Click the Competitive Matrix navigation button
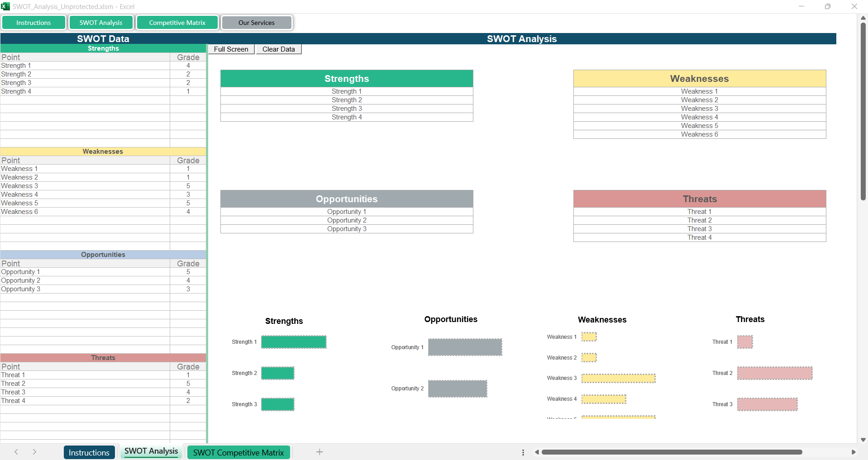The height and width of the screenshot is (460, 868). pyautogui.click(x=177, y=23)
